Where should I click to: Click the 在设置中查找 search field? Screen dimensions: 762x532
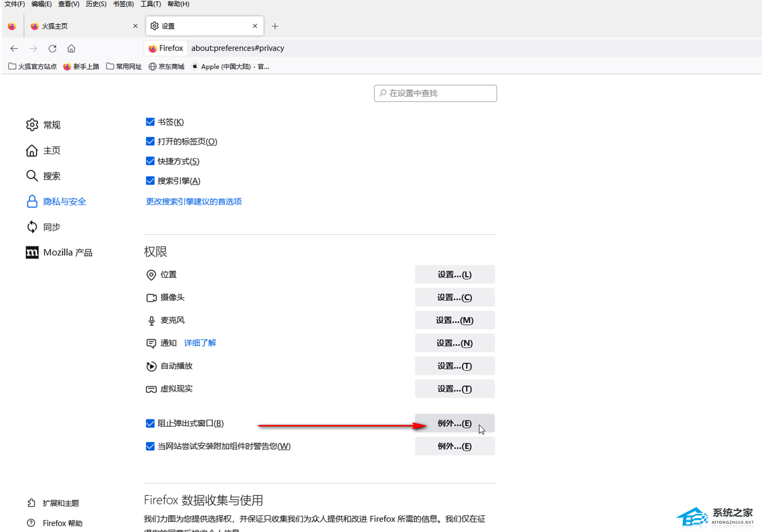436,93
